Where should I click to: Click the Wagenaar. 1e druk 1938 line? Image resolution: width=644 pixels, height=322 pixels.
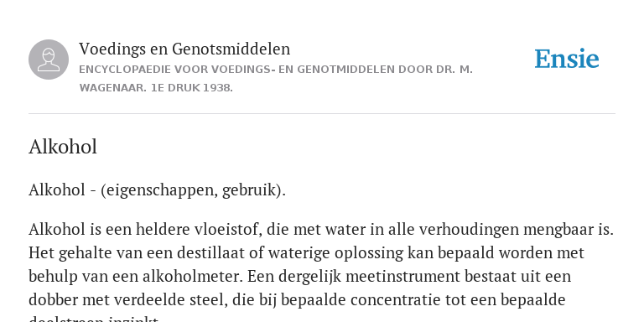(156, 88)
